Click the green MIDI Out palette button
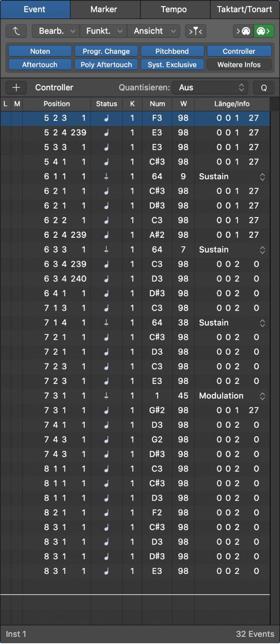Image resolution: width=280 pixels, height=644 pixels. point(264,31)
